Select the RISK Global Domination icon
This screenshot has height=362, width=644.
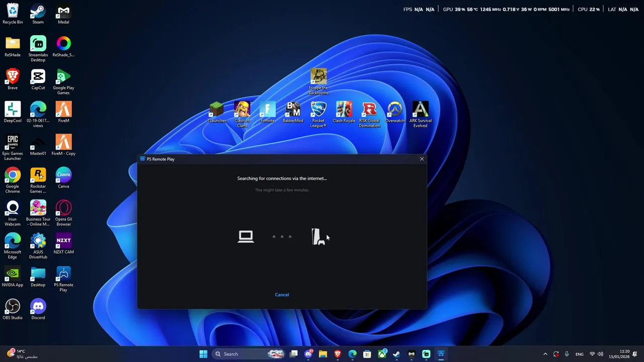click(x=369, y=115)
